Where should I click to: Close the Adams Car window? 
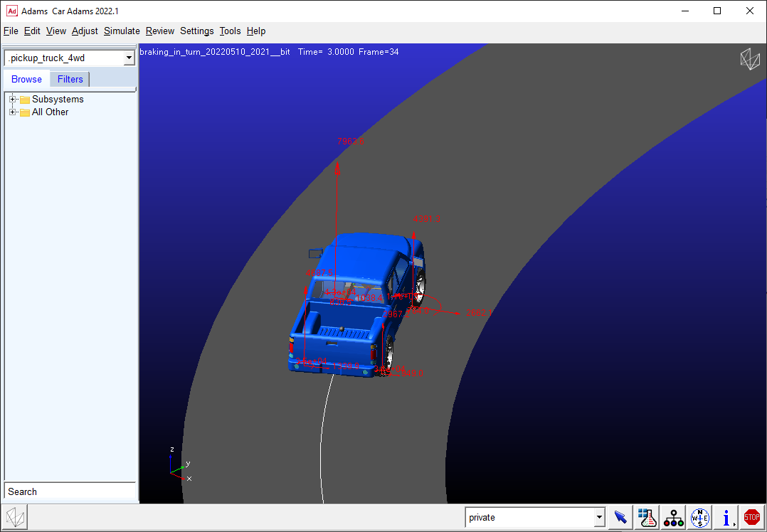click(x=749, y=11)
